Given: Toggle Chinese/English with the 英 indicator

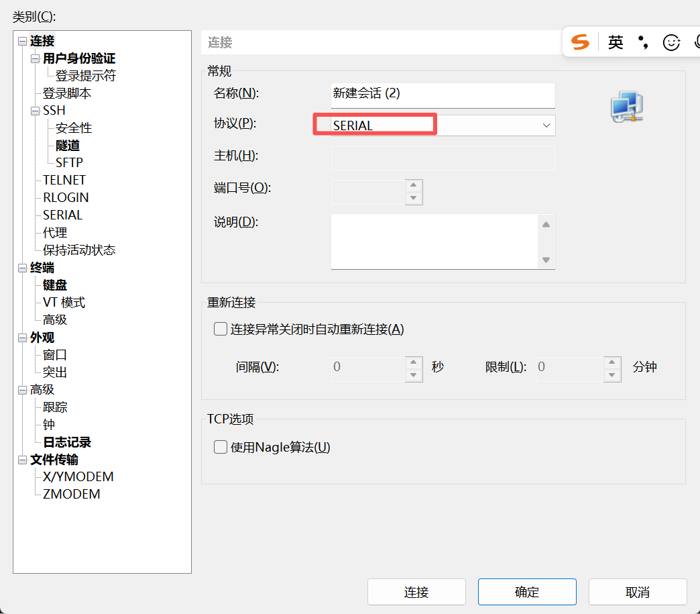Looking at the screenshot, I should (616, 42).
